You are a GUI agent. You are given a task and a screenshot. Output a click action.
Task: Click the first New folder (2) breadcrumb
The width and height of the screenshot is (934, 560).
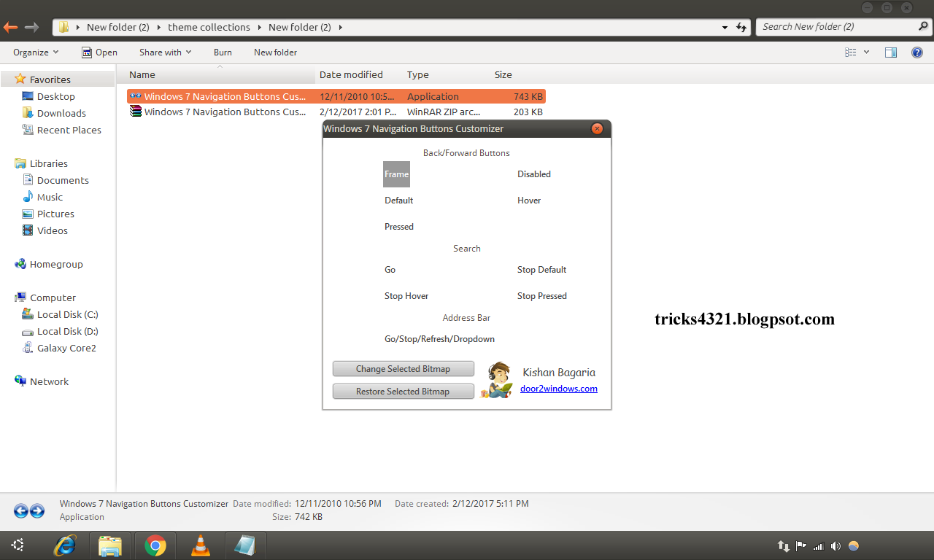[x=117, y=27]
